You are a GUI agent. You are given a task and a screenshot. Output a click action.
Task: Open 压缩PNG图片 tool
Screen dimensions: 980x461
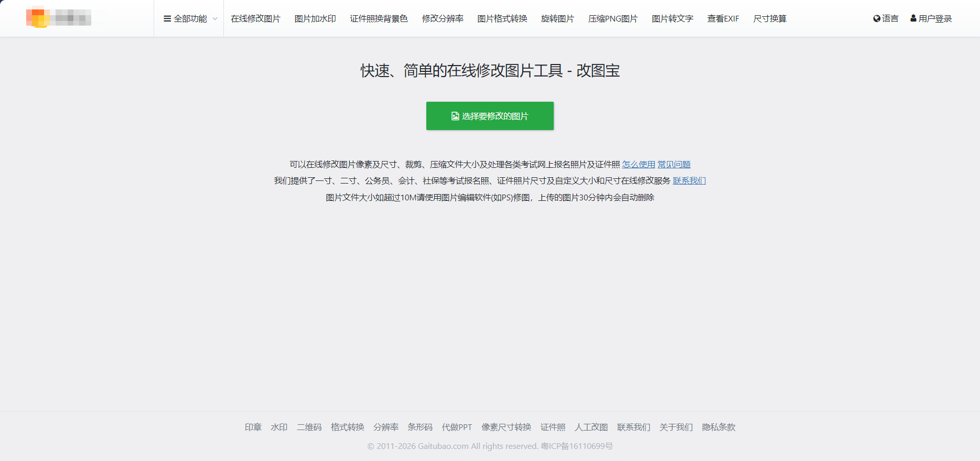click(x=613, y=19)
